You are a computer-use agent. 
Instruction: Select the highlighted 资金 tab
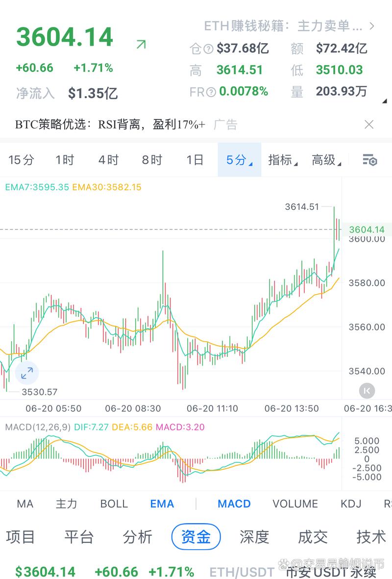pyautogui.click(x=196, y=536)
